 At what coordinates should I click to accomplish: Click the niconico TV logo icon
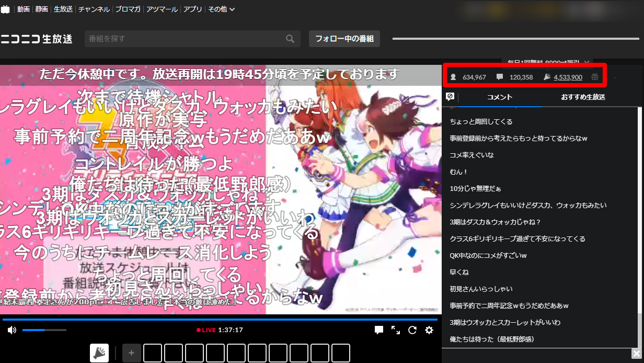(5, 9)
